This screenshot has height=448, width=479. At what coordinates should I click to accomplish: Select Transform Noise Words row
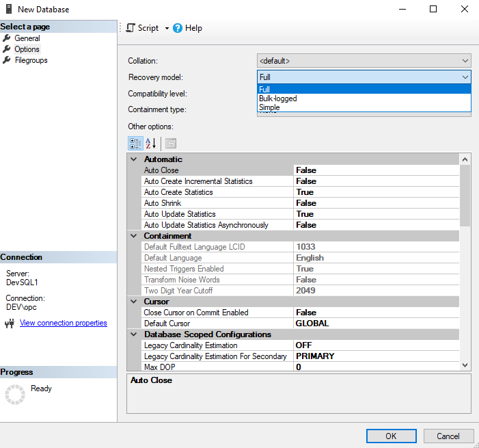tap(300, 280)
